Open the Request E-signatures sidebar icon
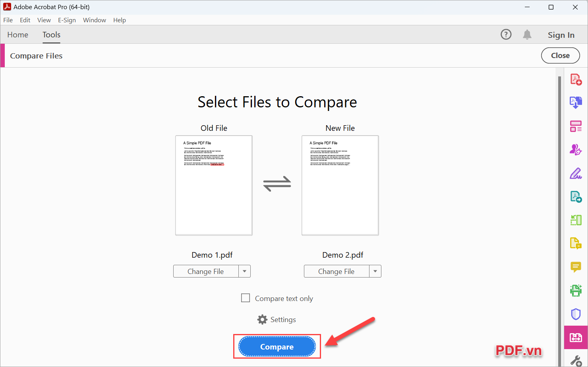The image size is (588, 367). tap(576, 150)
